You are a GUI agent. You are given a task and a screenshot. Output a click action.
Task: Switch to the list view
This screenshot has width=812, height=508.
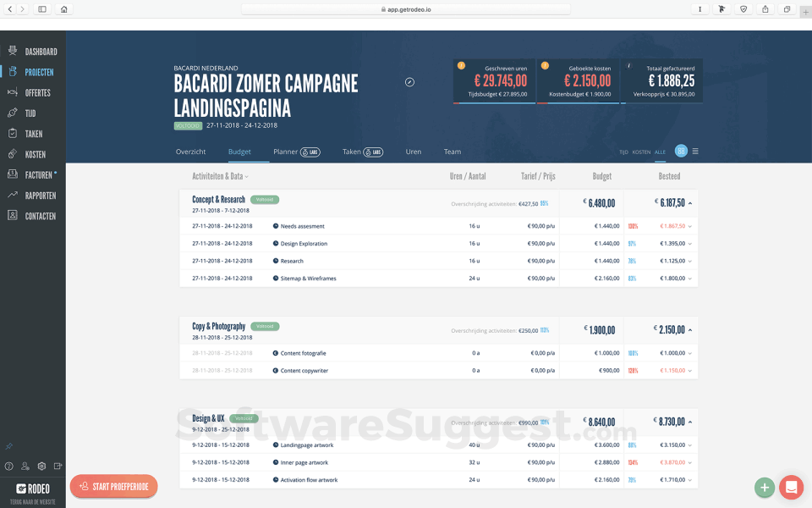pyautogui.click(x=695, y=152)
